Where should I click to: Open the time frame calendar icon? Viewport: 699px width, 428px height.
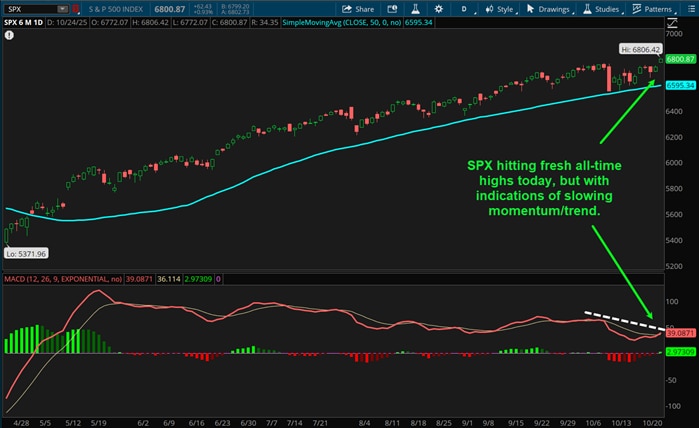tap(392, 9)
